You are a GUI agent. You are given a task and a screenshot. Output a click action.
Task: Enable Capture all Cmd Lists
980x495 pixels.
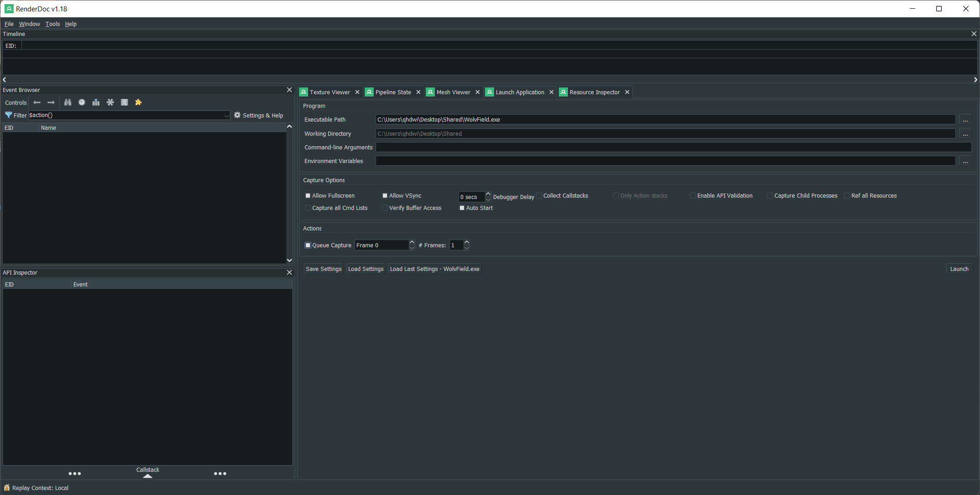pyautogui.click(x=308, y=208)
